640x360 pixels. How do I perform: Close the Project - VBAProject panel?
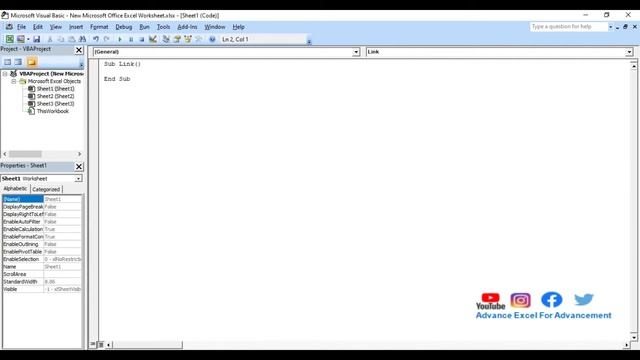[x=79, y=50]
